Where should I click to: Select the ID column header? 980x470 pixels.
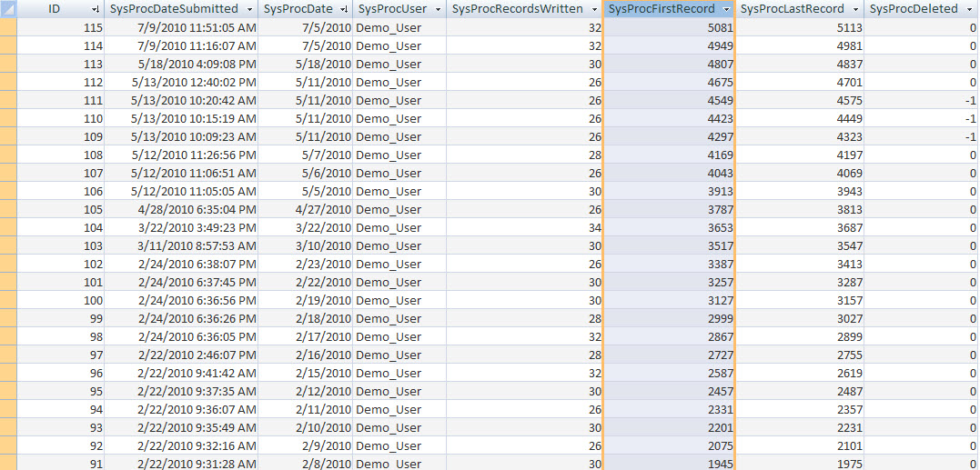tap(60, 9)
